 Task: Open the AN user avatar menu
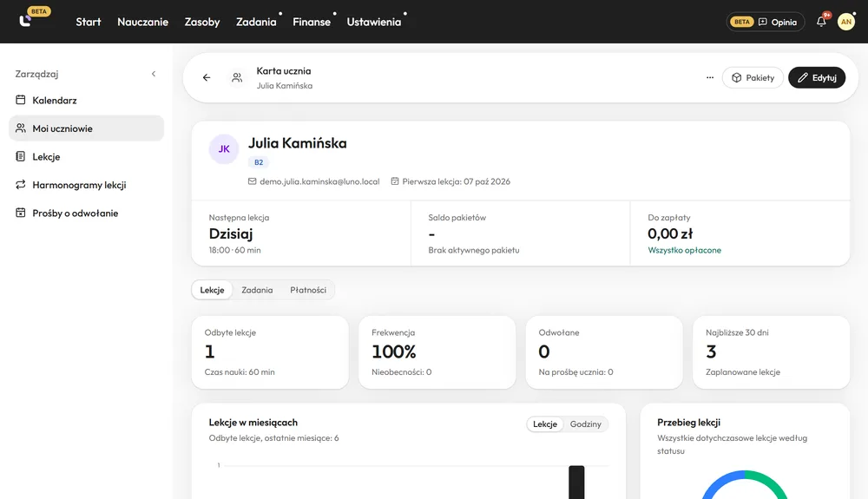tap(845, 22)
